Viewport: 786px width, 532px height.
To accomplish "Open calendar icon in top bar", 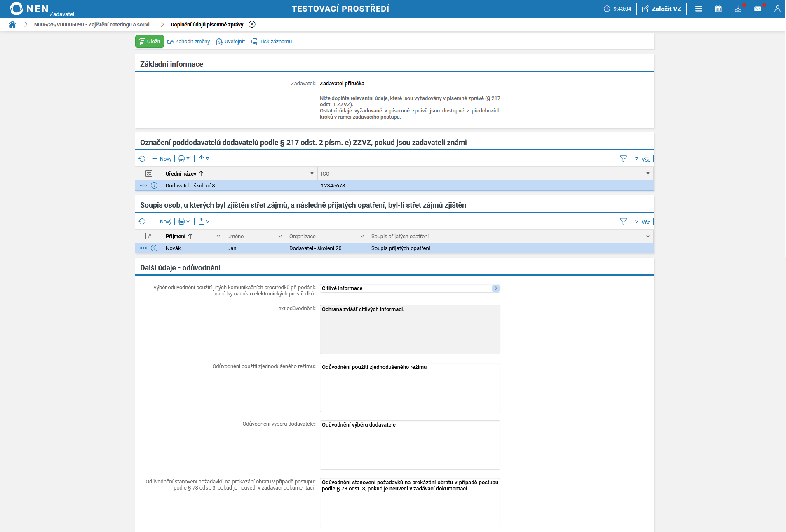I will coord(718,9).
